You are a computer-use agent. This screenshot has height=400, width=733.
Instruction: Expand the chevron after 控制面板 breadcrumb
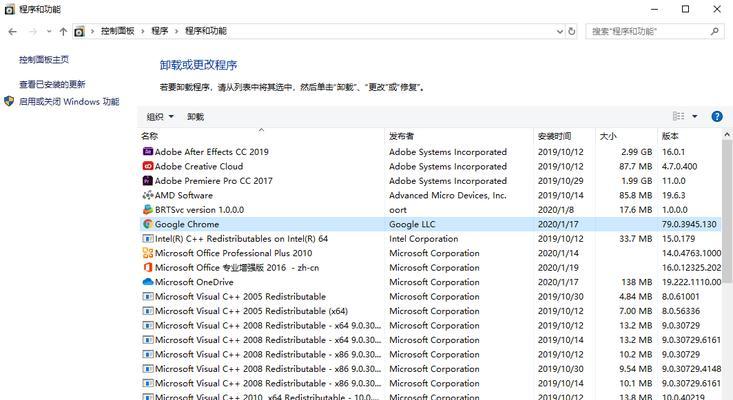tap(143, 31)
